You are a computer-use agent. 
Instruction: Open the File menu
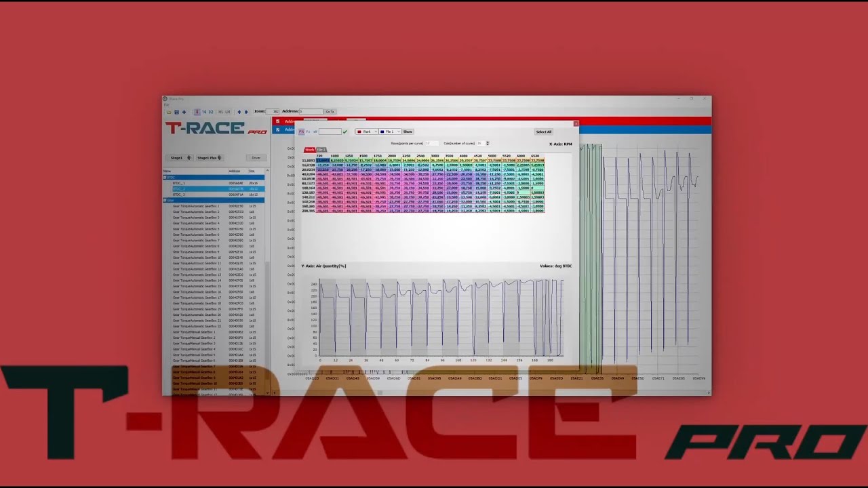[x=166, y=105]
